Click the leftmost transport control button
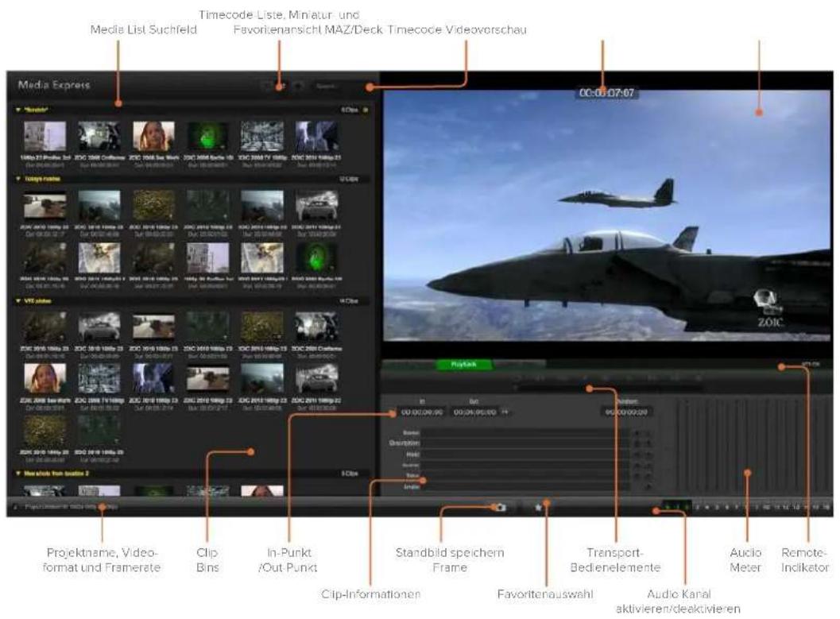 pyautogui.click(x=517, y=378)
